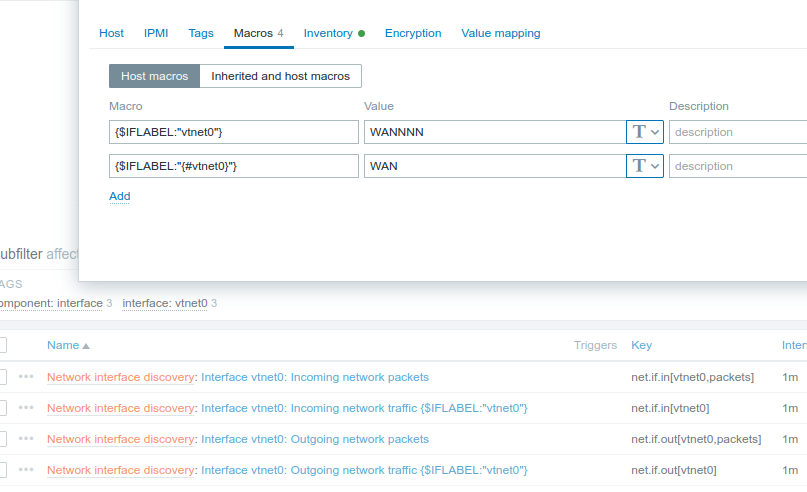Tick checkbox for Incoming network packets item
Screen dimensions: 807x492
3,377
